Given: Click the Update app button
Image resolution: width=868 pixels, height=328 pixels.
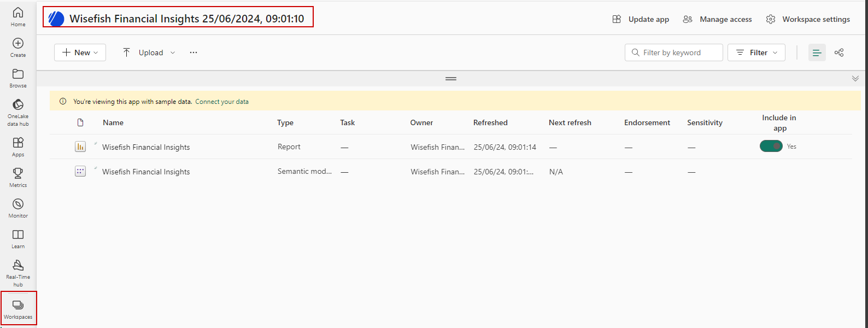Looking at the screenshot, I should pos(641,19).
